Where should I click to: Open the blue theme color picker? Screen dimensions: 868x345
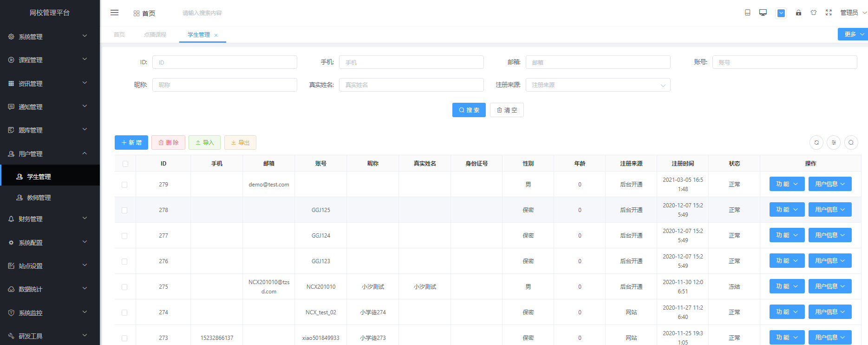781,13
